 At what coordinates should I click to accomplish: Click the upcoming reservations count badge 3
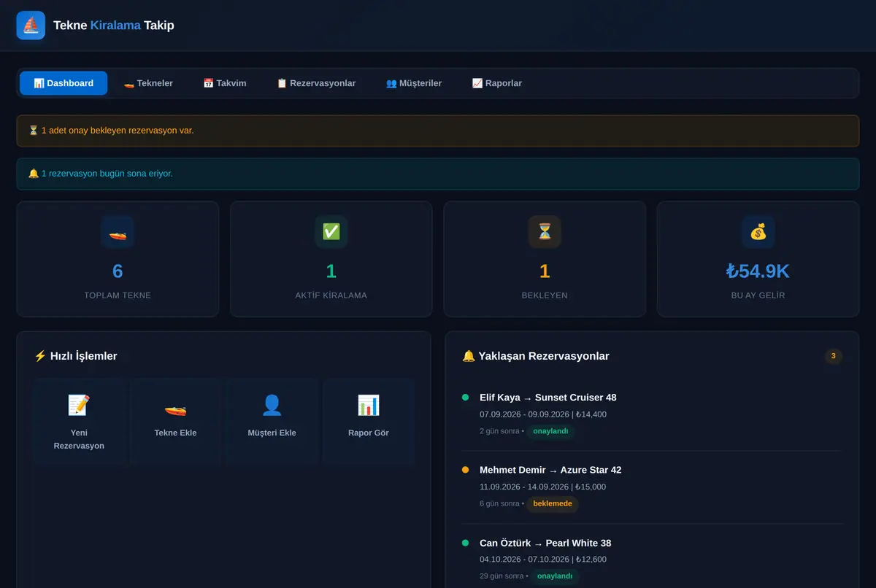[834, 356]
